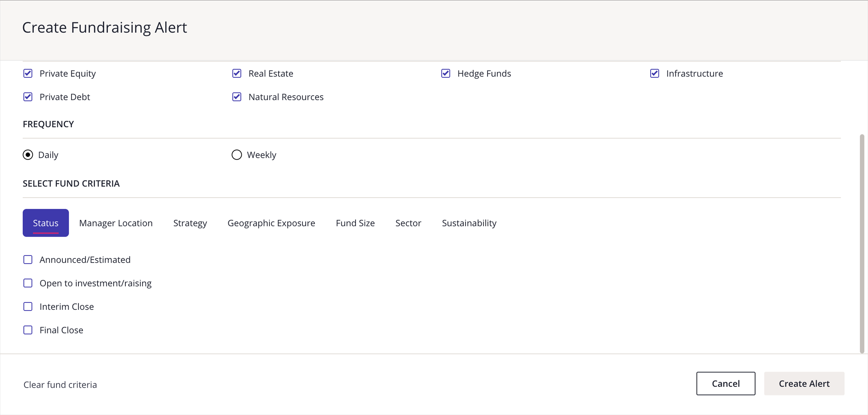Open the Strategy criteria tab

190,223
